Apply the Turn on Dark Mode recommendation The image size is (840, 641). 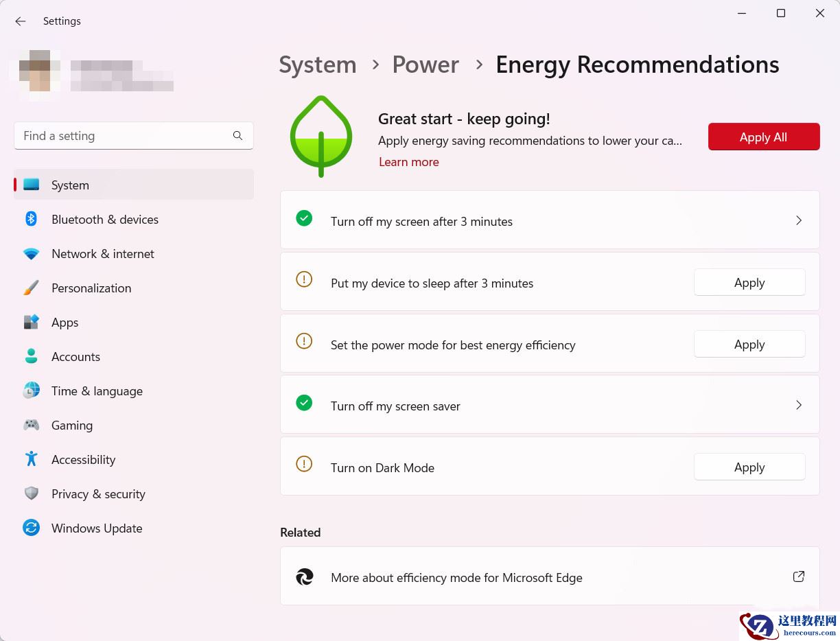[749, 467]
